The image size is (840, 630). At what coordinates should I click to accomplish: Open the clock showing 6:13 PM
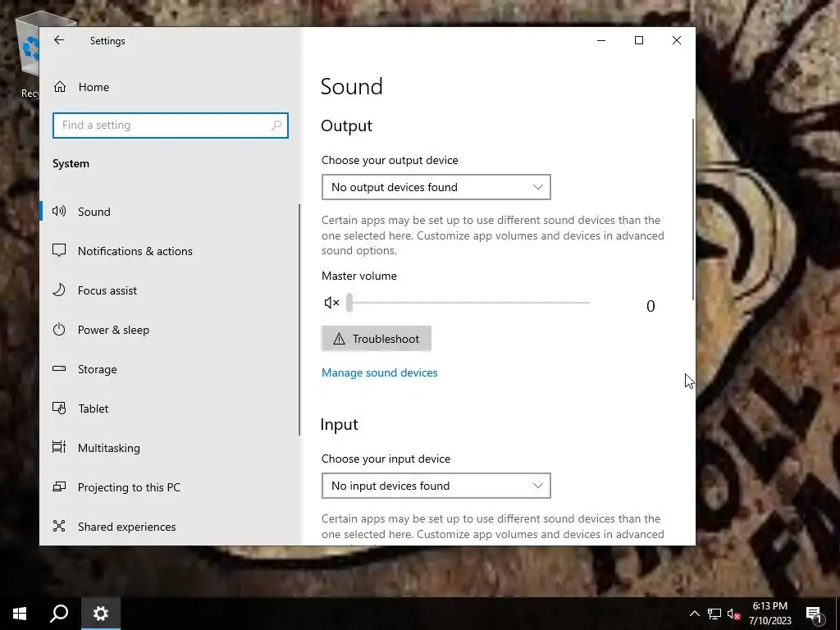pyautogui.click(x=769, y=614)
